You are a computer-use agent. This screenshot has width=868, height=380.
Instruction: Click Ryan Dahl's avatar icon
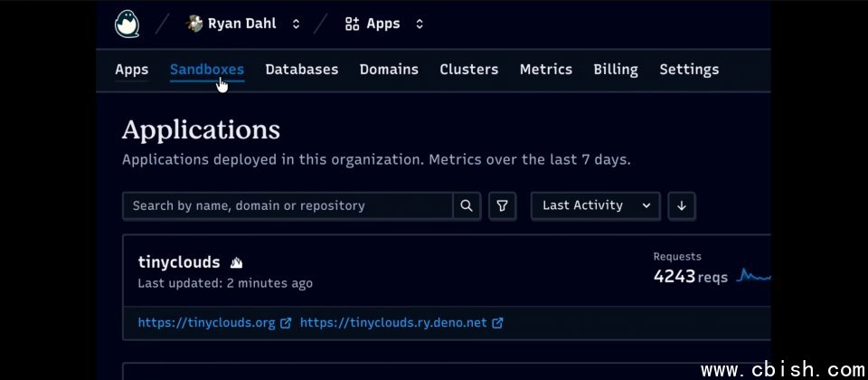pyautogui.click(x=194, y=24)
